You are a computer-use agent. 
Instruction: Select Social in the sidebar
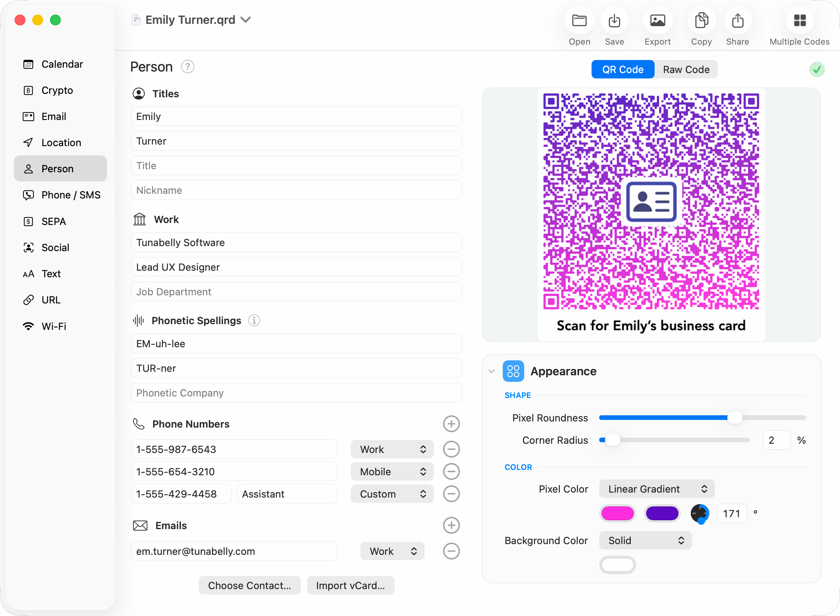point(60,248)
